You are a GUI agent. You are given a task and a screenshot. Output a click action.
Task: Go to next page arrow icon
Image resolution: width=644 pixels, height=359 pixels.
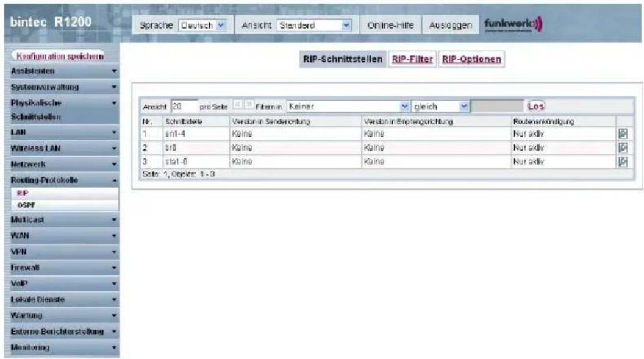point(248,105)
